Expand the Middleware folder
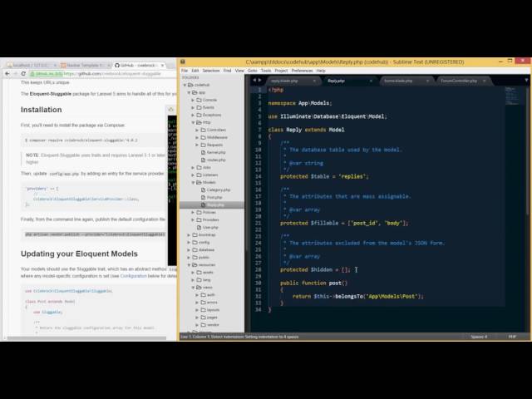This screenshot has width=532, height=399. [x=197, y=137]
